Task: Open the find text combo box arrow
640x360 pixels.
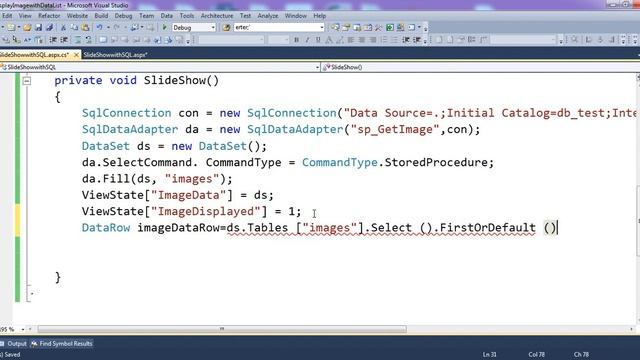Action: coord(322,27)
